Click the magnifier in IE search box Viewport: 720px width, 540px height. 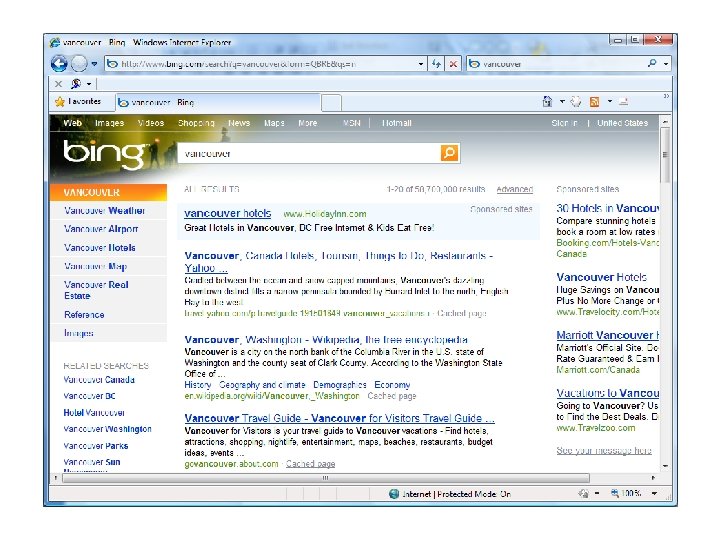[x=652, y=63]
